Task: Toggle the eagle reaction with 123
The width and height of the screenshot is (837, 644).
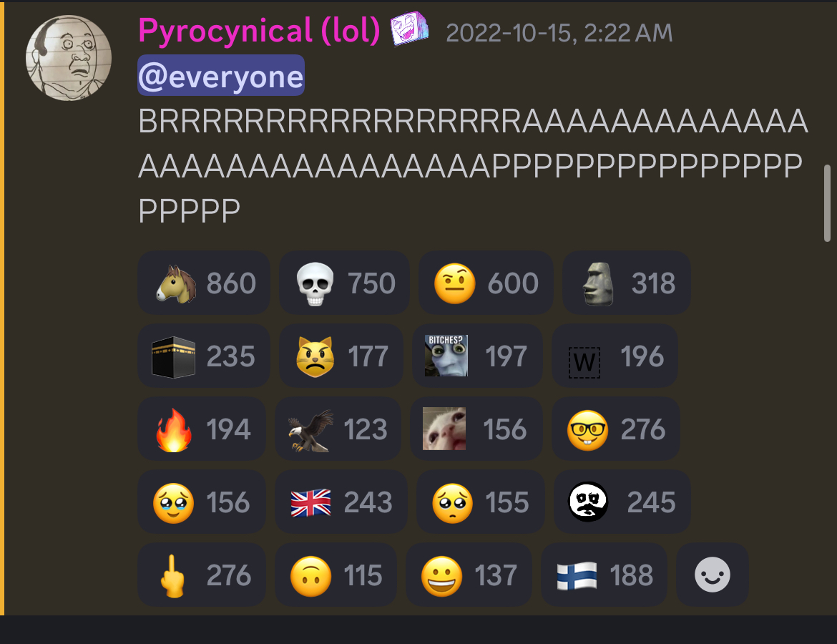Action: click(x=338, y=429)
